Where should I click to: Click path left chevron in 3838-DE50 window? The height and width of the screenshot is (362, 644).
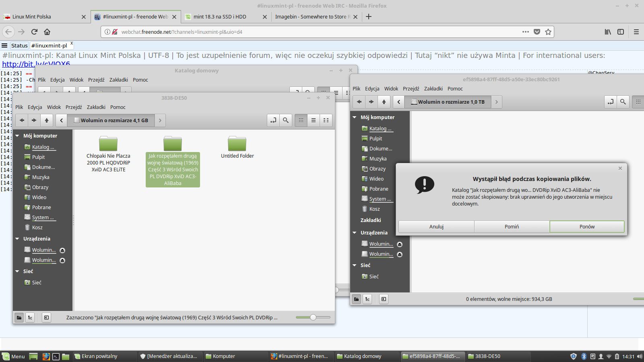pyautogui.click(x=61, y=120)
